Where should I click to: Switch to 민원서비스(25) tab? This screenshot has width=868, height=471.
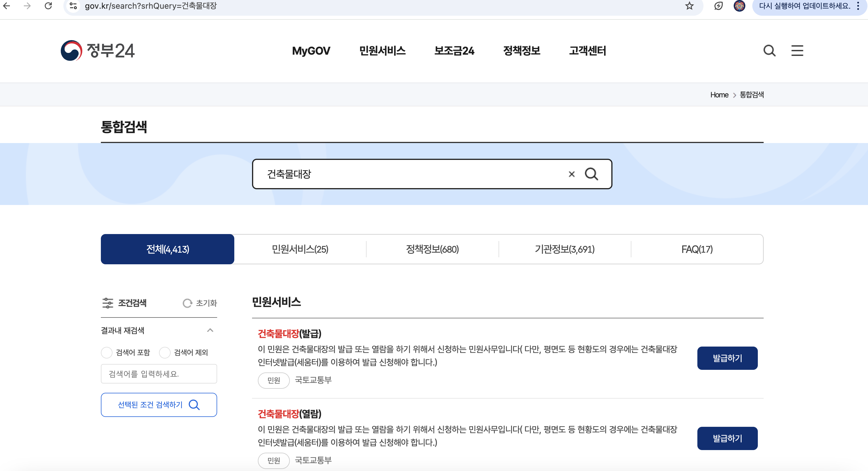click(300, 249)
